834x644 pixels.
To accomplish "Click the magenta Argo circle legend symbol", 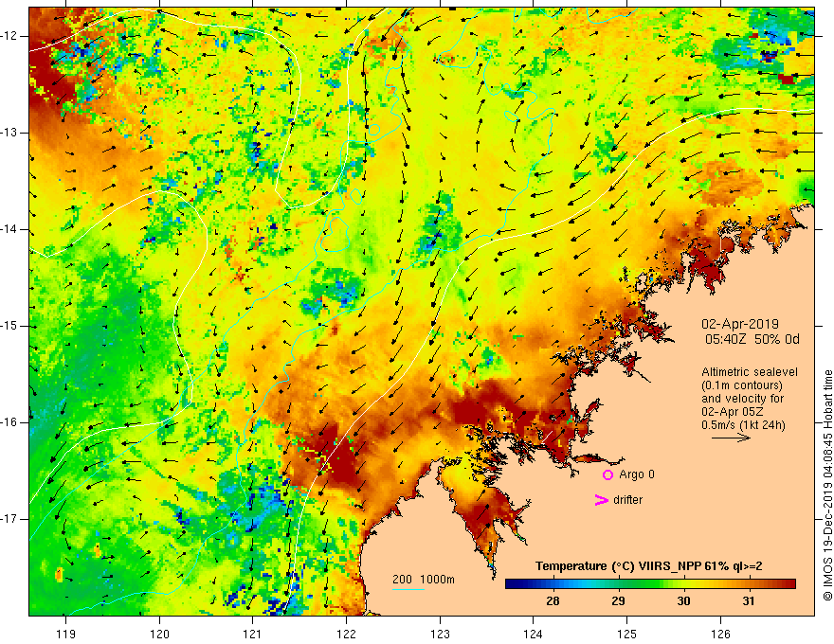I will point(607,475).
